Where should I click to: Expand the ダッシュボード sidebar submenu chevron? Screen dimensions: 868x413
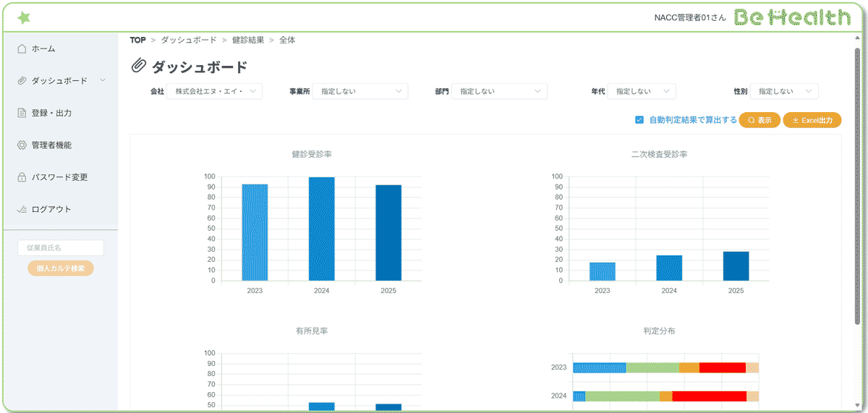[x=103, y=80]
